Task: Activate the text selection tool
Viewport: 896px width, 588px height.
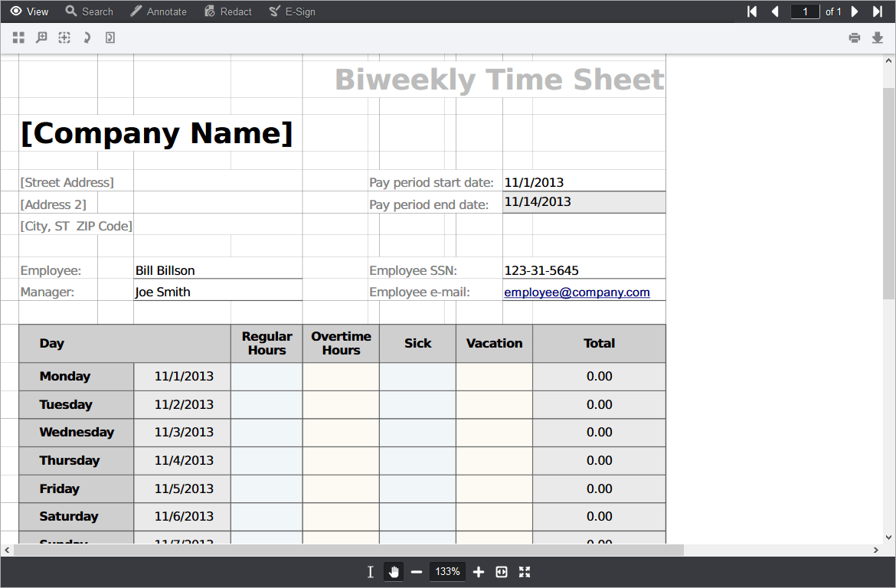Action: [x=370, y=571]
